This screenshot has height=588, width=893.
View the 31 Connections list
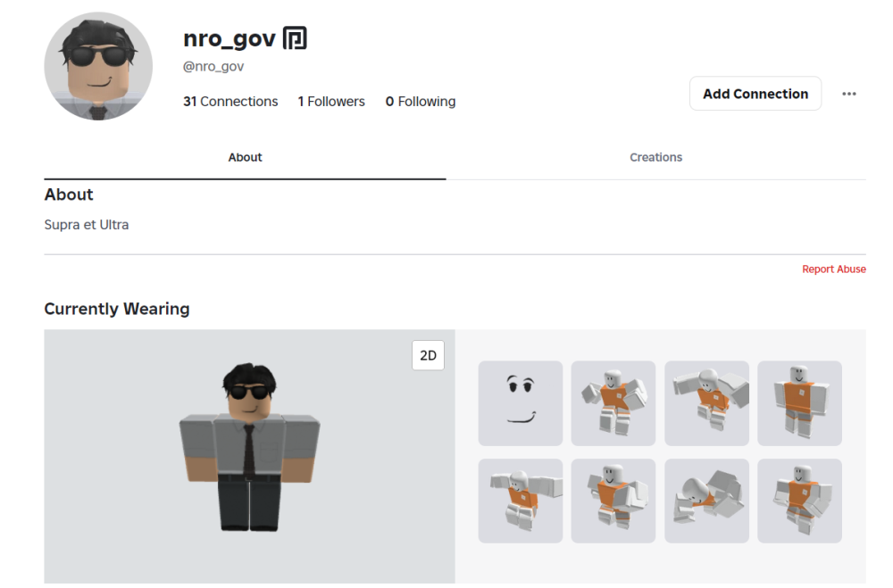[x=230, y=102]
